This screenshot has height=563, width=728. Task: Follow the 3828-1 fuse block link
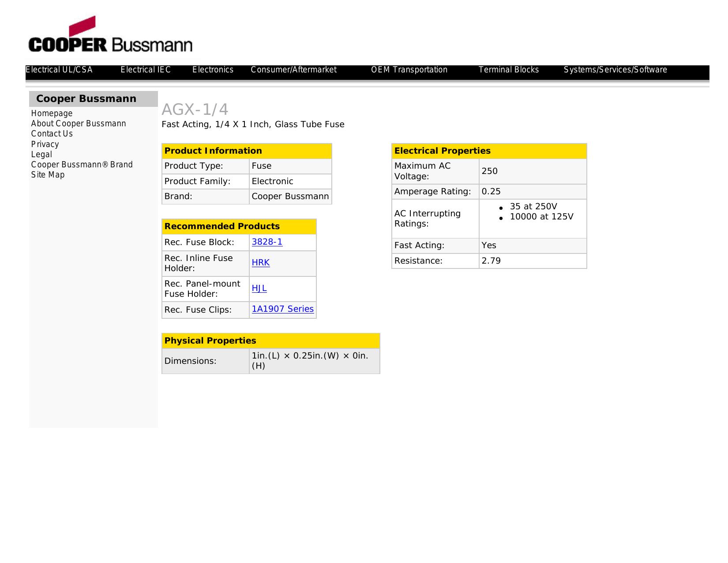(267, 242)
